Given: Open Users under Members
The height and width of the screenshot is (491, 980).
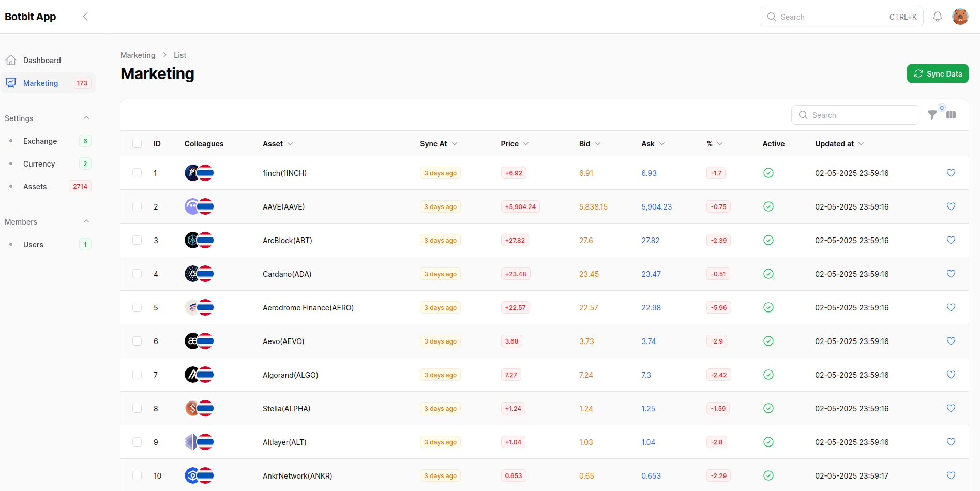Looking at the screenshot, I should pyautogui.click(x=48, y=244).
